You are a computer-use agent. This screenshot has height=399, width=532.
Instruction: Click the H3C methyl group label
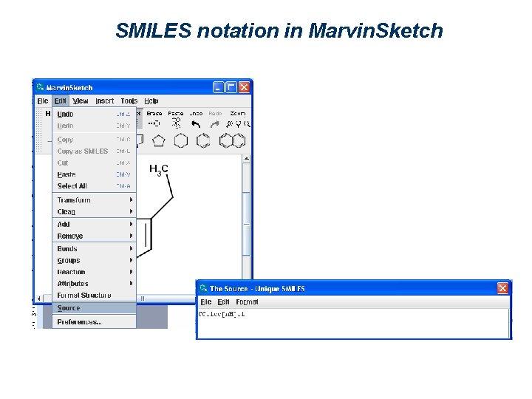(159, 170)
